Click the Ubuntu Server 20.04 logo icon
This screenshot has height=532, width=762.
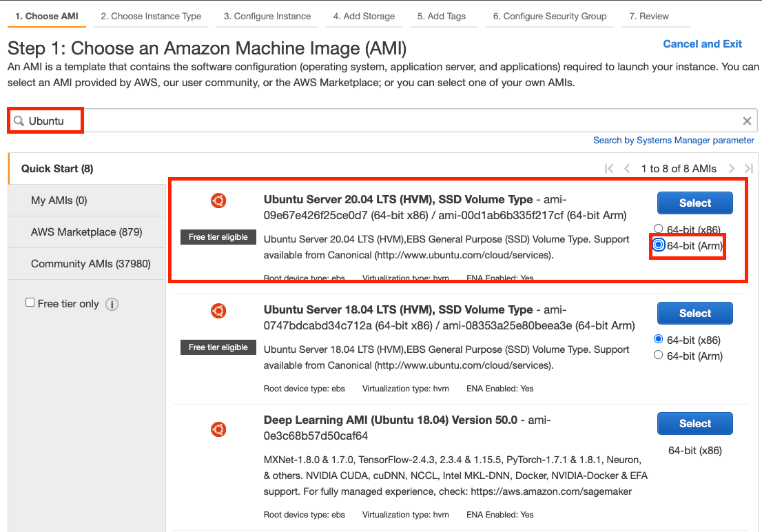(218, 201)
